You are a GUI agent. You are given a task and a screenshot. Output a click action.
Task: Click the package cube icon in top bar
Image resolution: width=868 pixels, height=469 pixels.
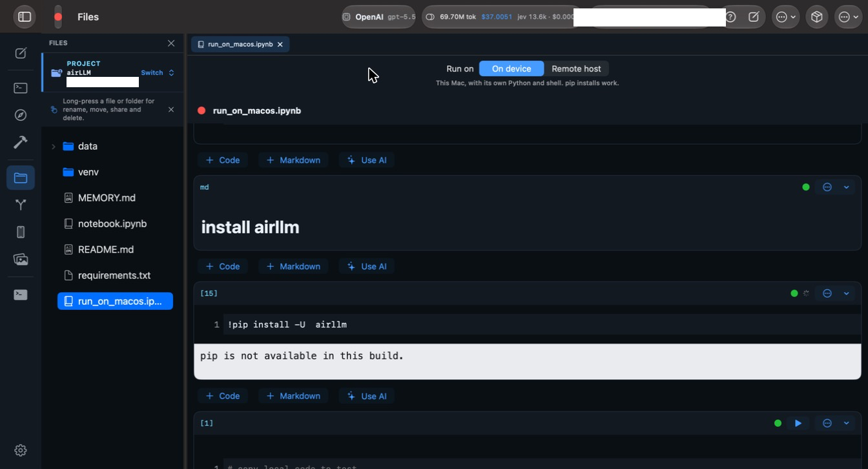click(817, 17)
